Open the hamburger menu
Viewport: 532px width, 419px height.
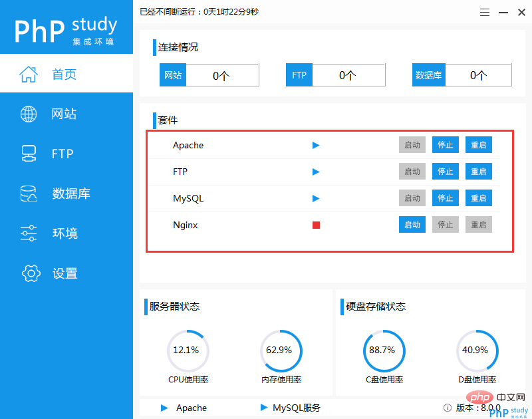click(484, 11)
